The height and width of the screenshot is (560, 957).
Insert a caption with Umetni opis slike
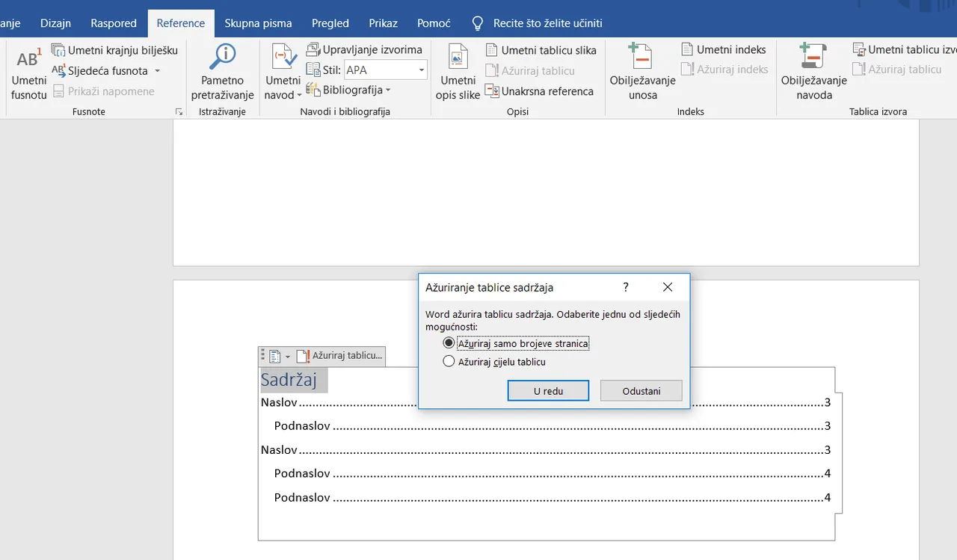458,73
